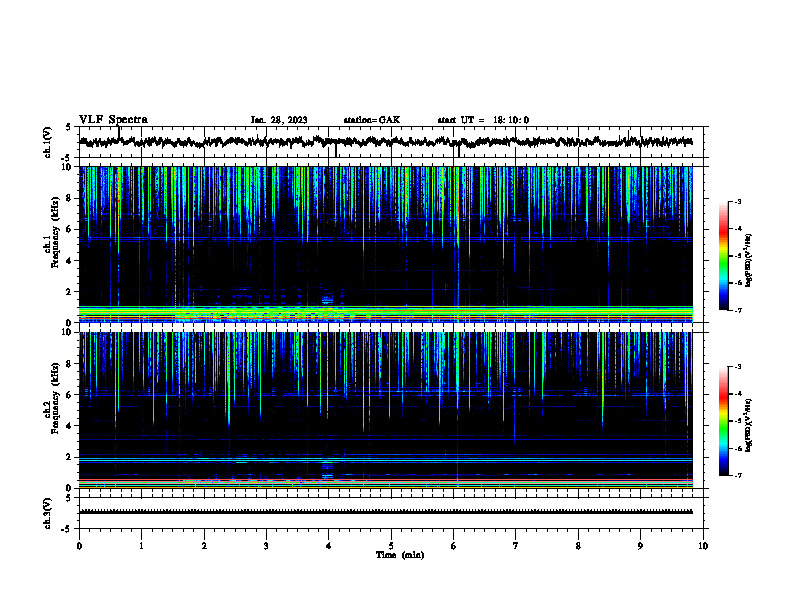Click the 0 minute tick on time axis

[x=79, y=546]
